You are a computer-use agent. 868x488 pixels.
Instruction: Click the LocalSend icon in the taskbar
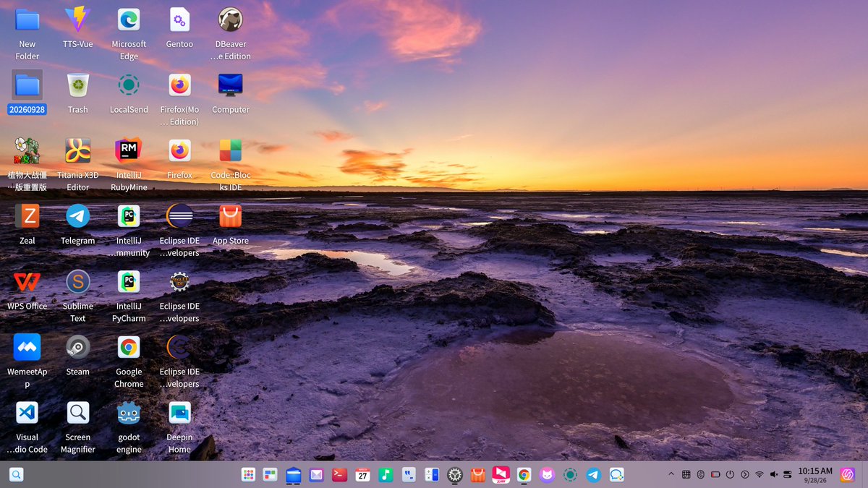[570, 475]
